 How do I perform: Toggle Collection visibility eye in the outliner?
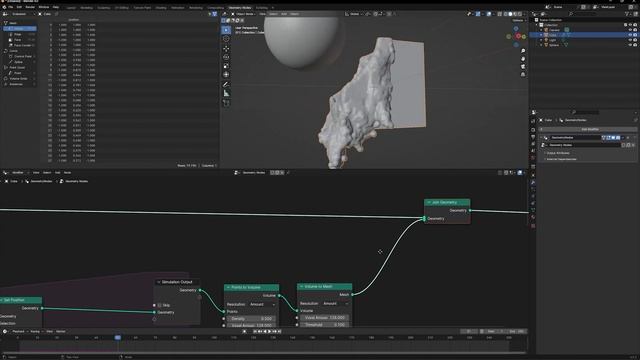[x=630, y=25]
